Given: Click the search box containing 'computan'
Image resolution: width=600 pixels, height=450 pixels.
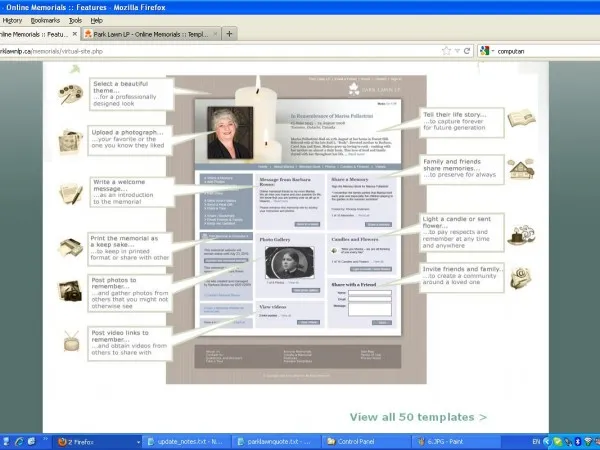Looking at the screenshot, I should [540, 50].
